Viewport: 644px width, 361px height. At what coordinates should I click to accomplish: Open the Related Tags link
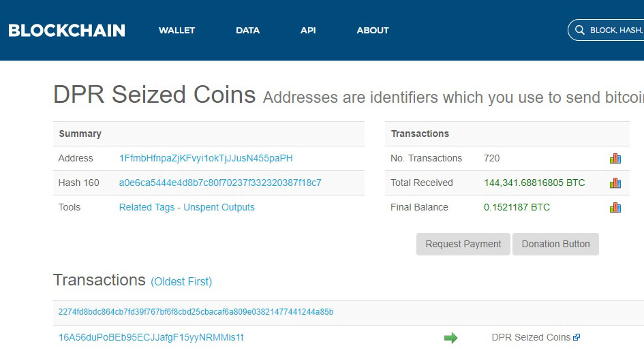(x=147, y=207)
